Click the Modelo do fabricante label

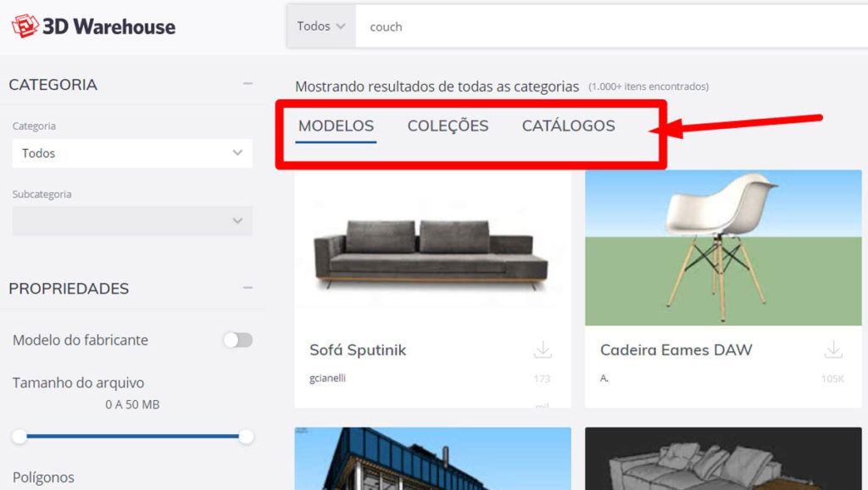[x=81, y=340]
